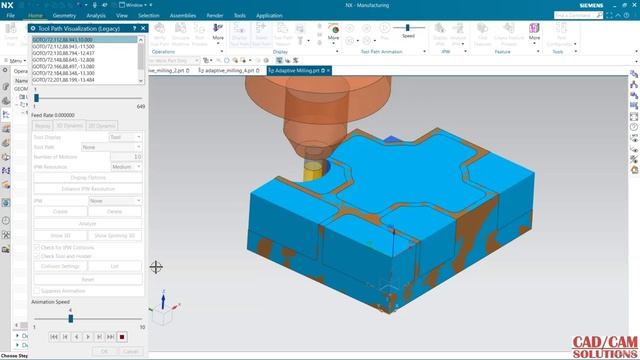Switch to the Geometry ribbon tab
Screen dimensions: 640x360
[x=64, y=16]
